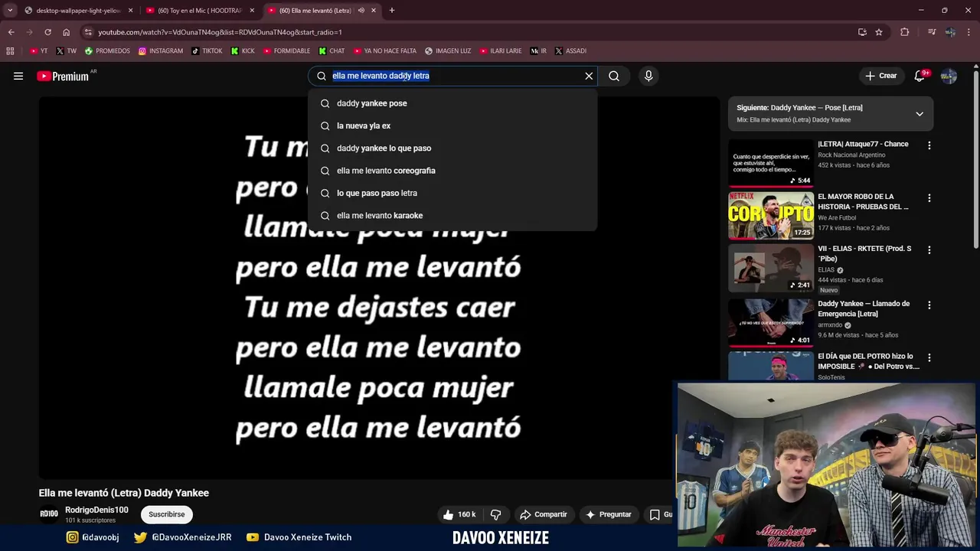Open El Mayor Robo de la Historia thumbnail
The image size is (980, 551).
pyautogui.click(x=770, y=215)
